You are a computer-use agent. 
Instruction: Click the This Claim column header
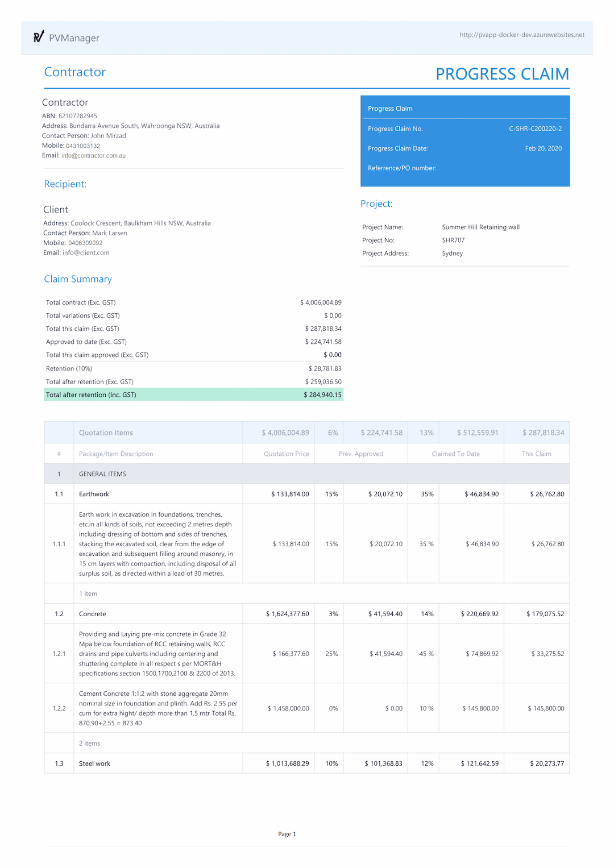point(537,454)
